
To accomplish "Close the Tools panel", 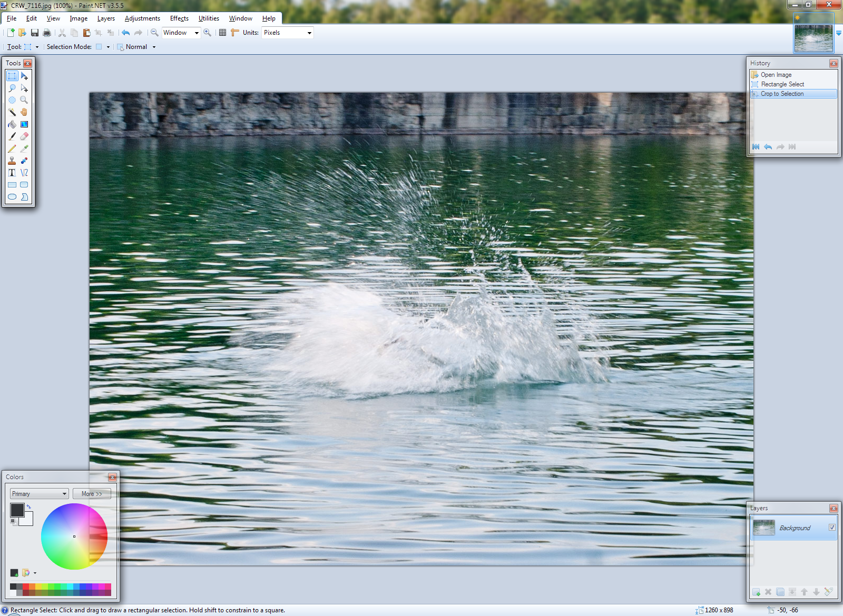I will pyautogui.click(x=28, y=63).
